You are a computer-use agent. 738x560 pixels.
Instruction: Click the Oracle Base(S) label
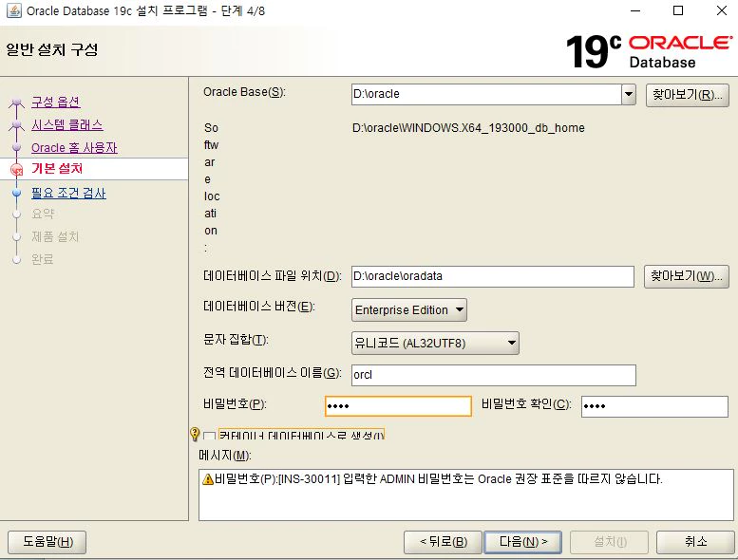point(244,92)
